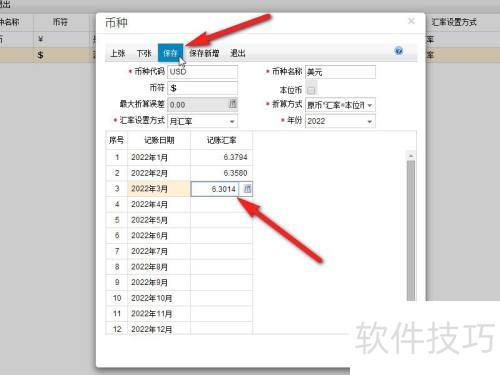This screenshot has height=375, width=500.
Task: Select the 2022年10月 date cell
Action: (x=159, y=298)
